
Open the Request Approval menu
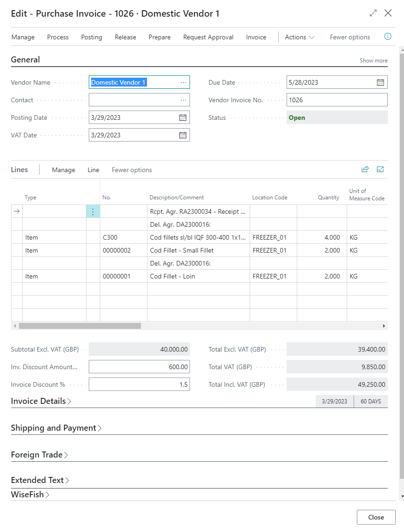(208, 37)
